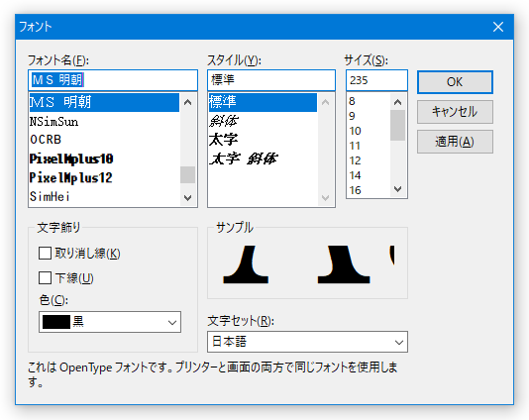Select SimHei in the font list
The width and height of the screenshot is (529, 420).
[x=104, y=197]
